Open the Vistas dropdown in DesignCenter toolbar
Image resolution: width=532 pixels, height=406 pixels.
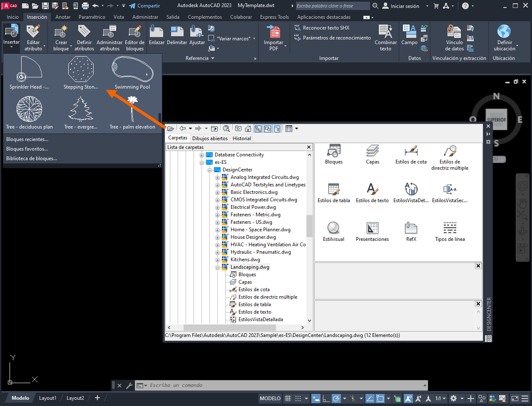click(296, 129)
